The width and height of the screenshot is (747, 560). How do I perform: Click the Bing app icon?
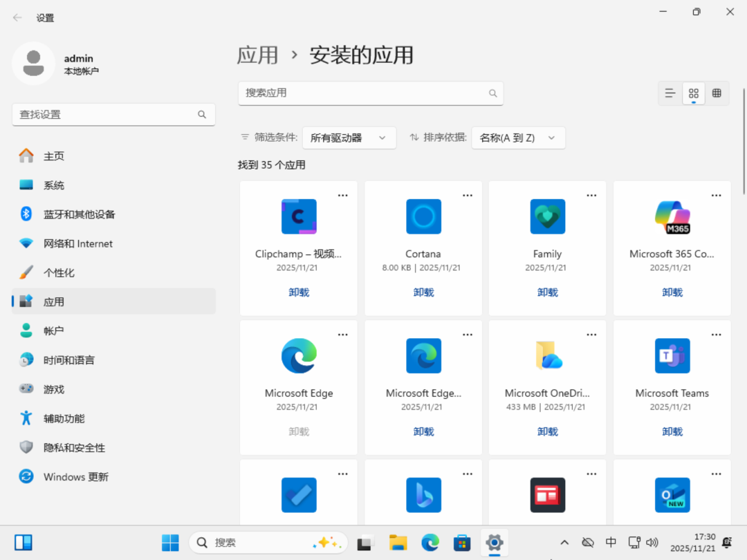pyautogui.click(x=423, y=495)
